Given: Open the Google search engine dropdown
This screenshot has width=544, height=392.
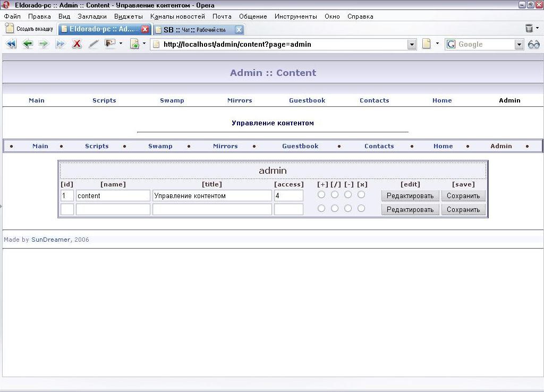Looking at the screenshot, I should pos(519,45).
